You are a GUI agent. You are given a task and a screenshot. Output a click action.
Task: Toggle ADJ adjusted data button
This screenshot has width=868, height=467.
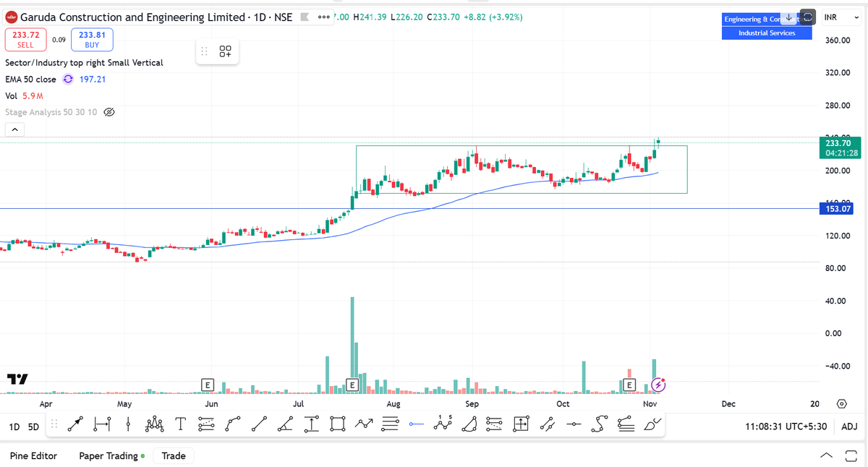(x=850, y=427)
